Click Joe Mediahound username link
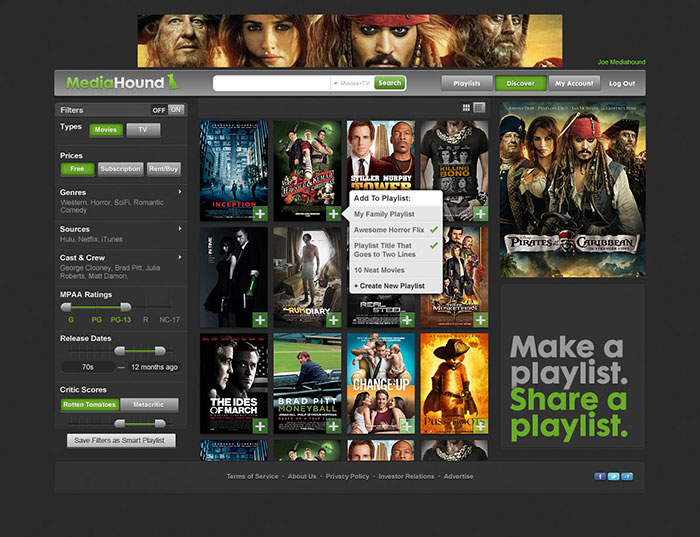The width and height of the screenshot is (700, 537). click(621, 62)
